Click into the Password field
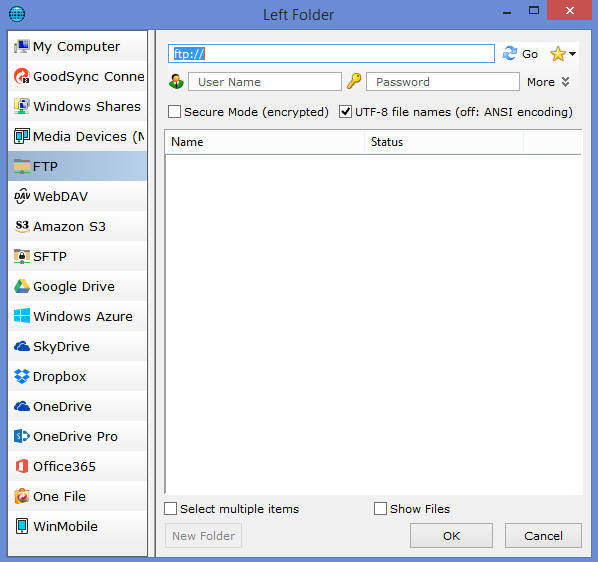 point(443,82)
